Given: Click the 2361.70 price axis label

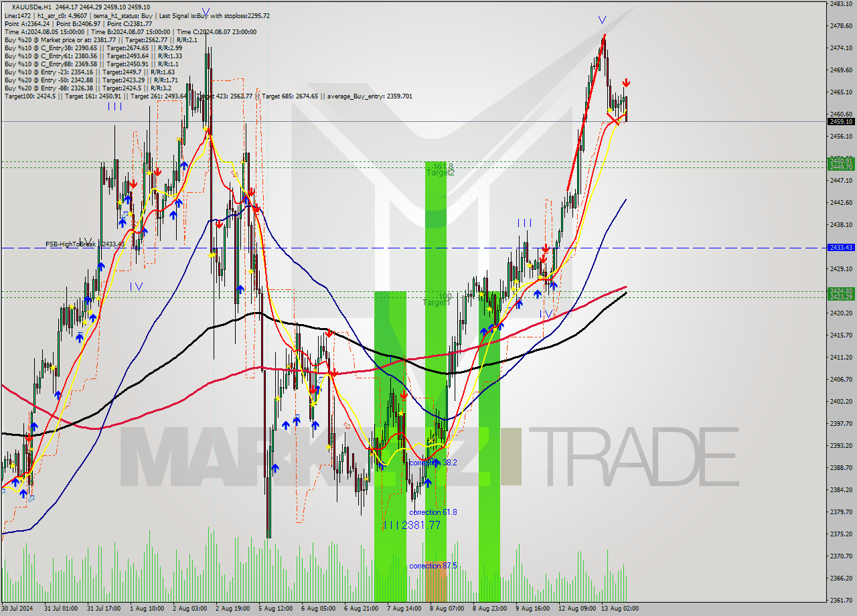Looking at the screenshot, I should pyautogui.click(x=841, y=600).
